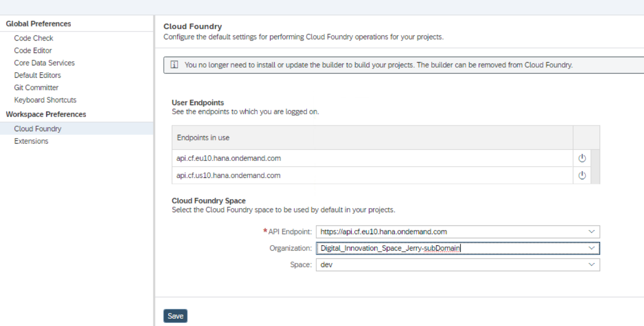Click the Organization input field
The height and width of the screenshot is (326, 644).
tap(449, 248)
